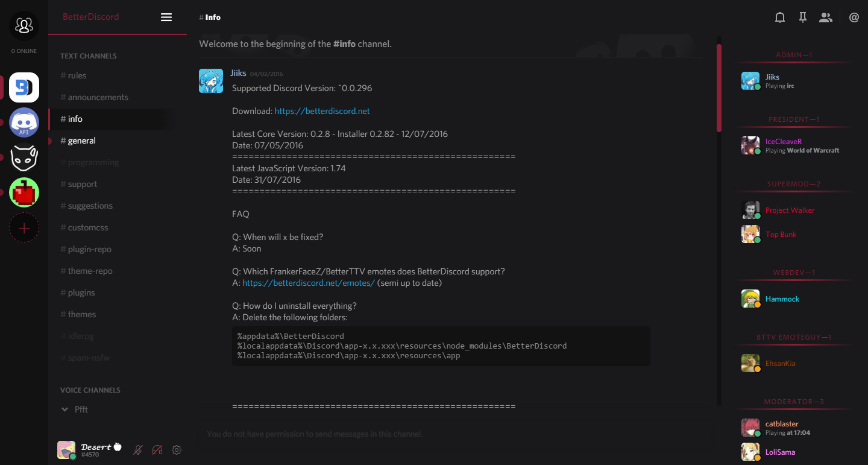Screen dimensions: 868x465
Task: Click Jiiks username in message header
Action: pos(238,73)
